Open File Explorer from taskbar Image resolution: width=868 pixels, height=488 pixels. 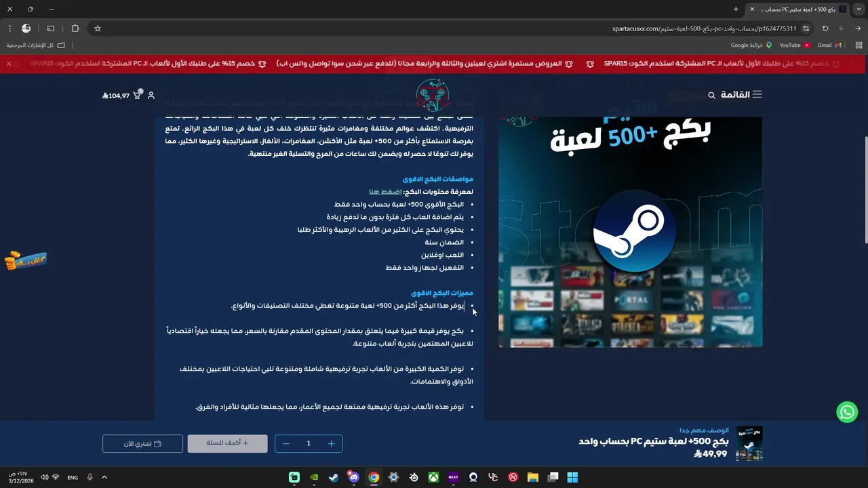[x=533, y=477]
